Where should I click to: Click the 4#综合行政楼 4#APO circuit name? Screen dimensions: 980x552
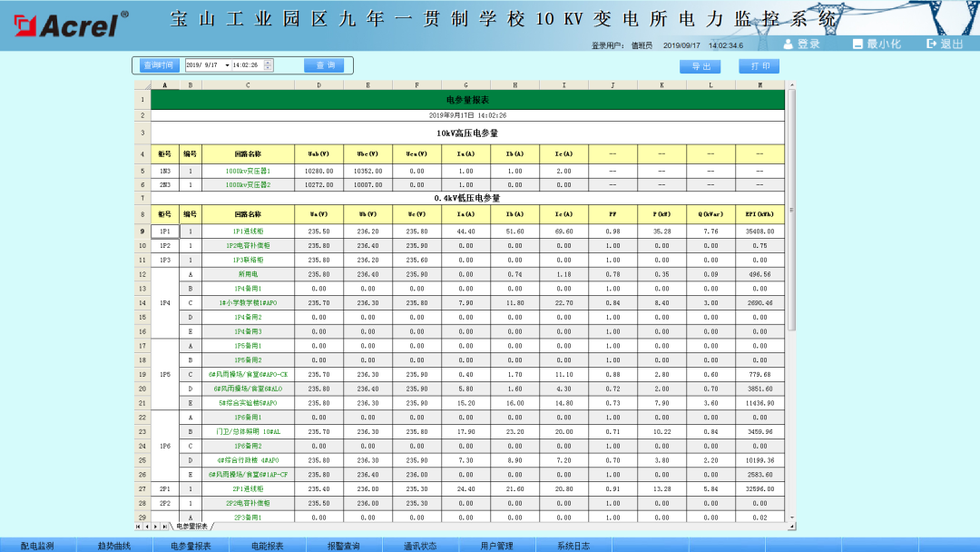pyautogui.click(x=248, y=460)
